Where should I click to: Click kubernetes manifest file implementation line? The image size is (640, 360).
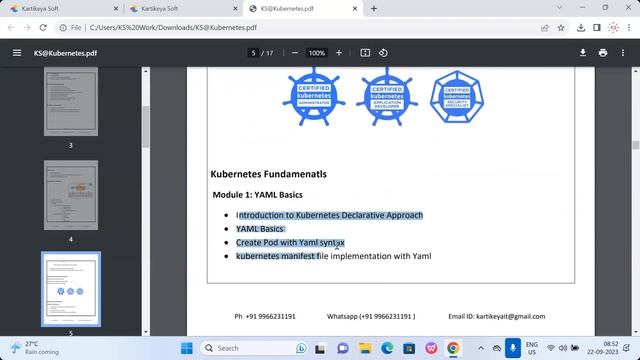pos(333,256)
